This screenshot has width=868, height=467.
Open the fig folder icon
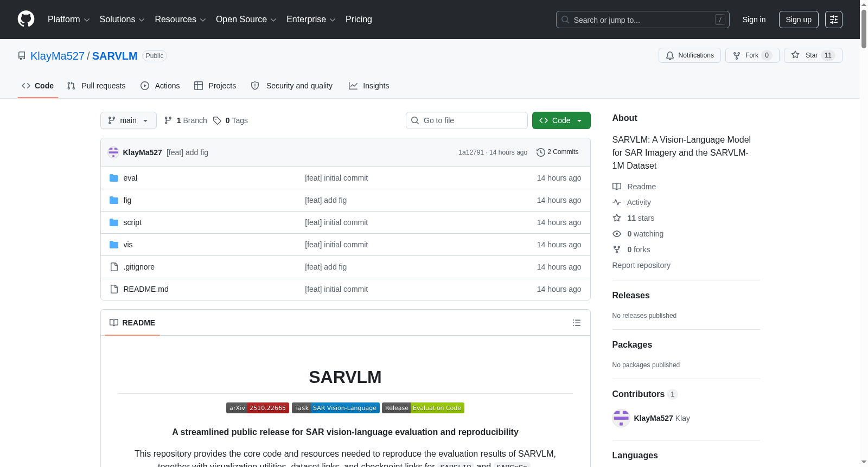click(114, 200)
